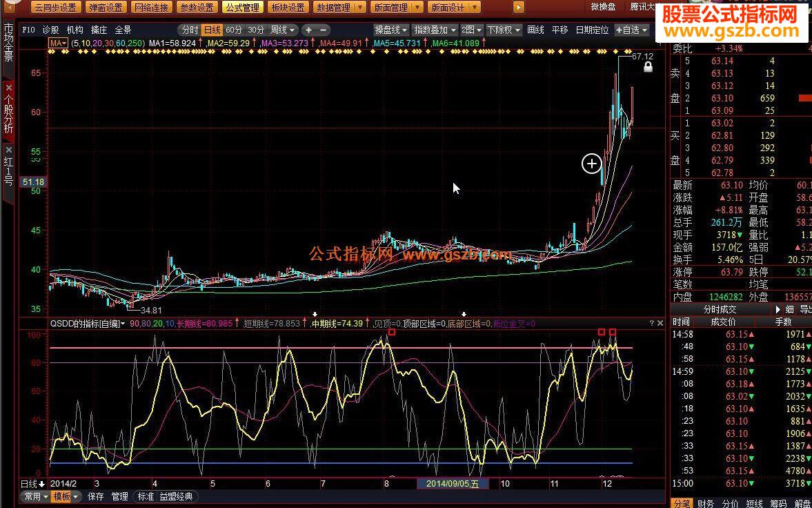Select the 筹码 tab at bottom right
Image resolution: width=812 pixels, height=508 pixels.
point(778,503)
